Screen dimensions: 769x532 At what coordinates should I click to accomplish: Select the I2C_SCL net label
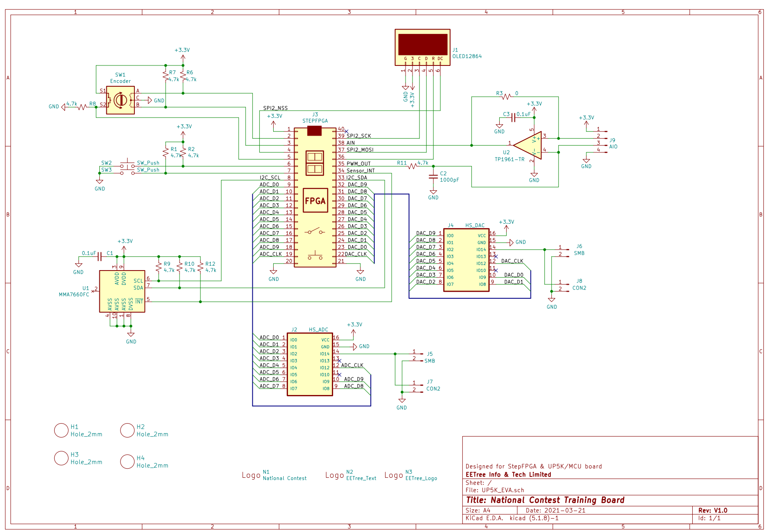click(270, 178)
